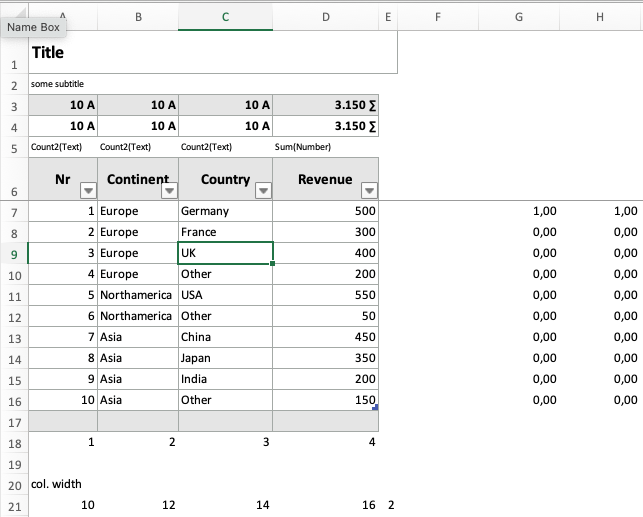Click the Revenue header cell
The height and width of the screenshot is (517, 643).
pyautogui.click(x=326, y=179)
